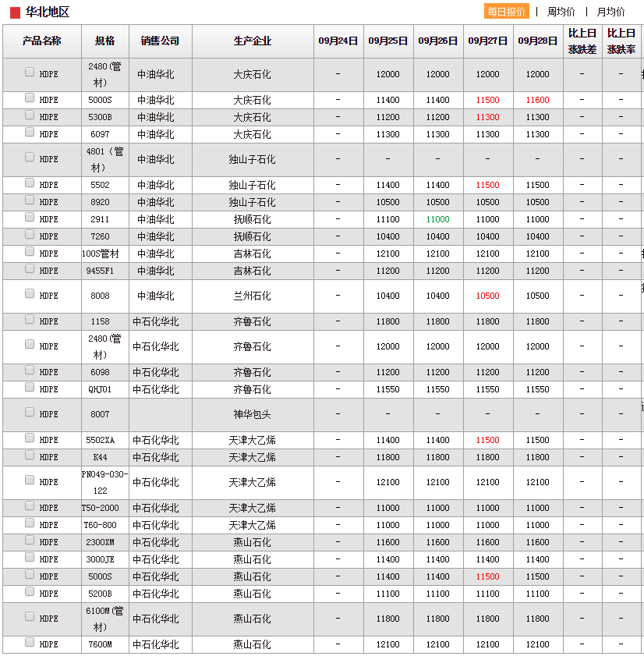
Task: Click the red 10500 price for 8008
Action: (487, 296)
